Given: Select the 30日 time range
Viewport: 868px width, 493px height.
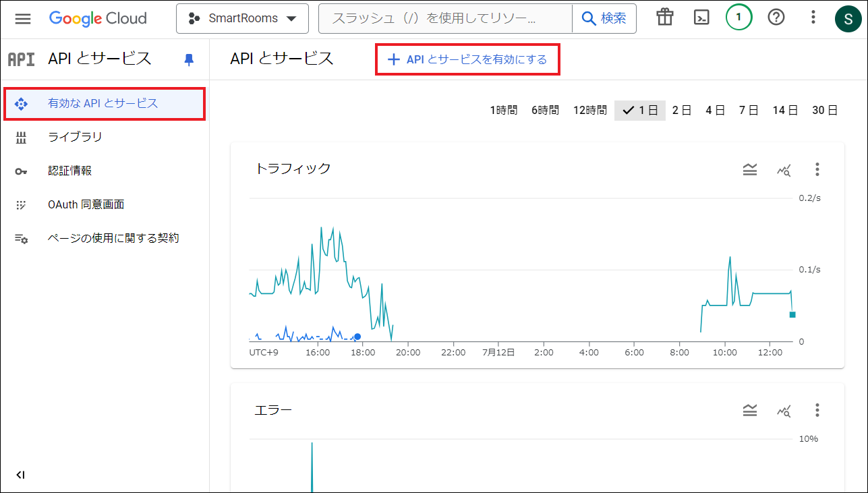Looking at the screenshot, I should pyautogui.click(x=824, y=111).
